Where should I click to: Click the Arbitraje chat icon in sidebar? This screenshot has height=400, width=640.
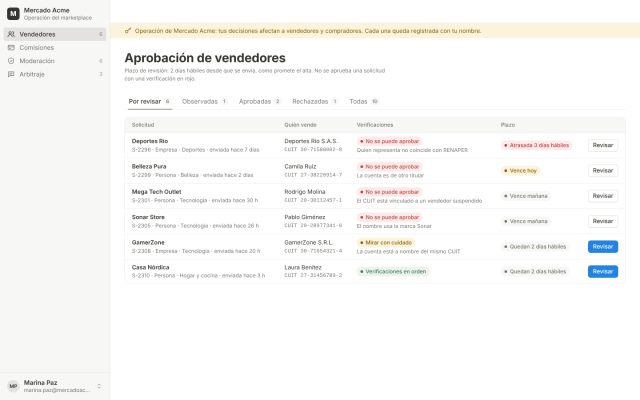11,74
